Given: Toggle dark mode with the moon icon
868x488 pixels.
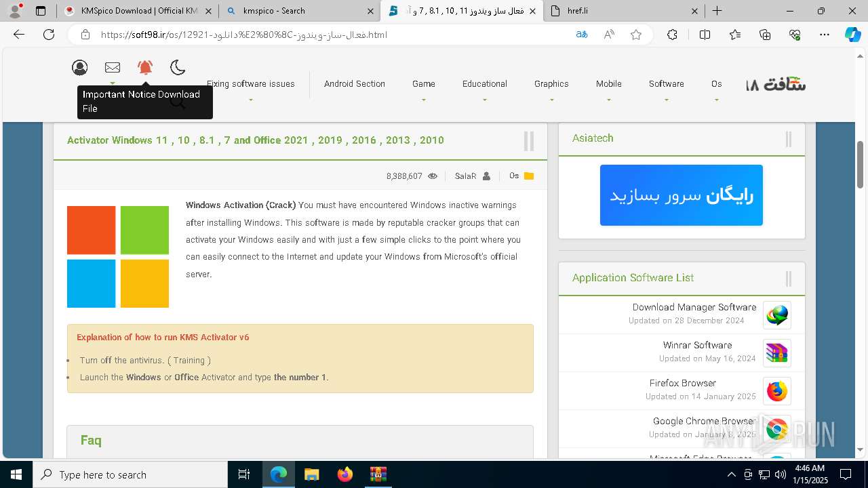Looking at the screenshot, I should click(x=178, y=67).
